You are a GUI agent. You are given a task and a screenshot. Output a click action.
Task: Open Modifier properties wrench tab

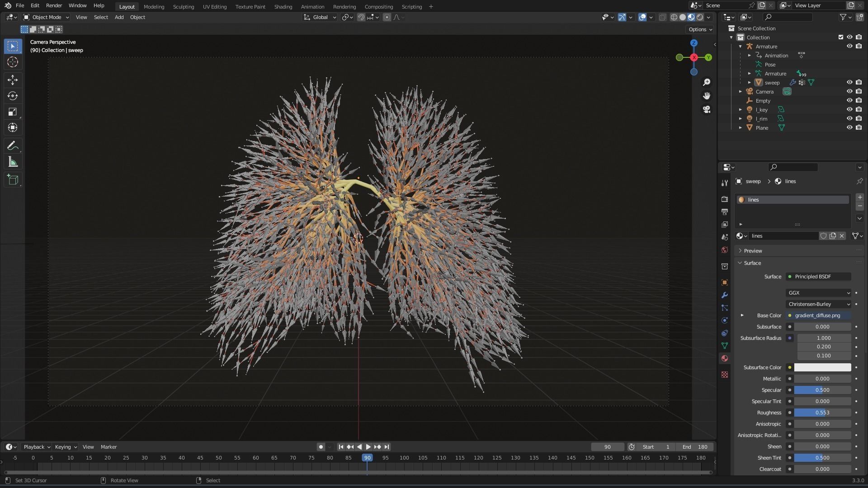pyautogui.click(x=725, y=295)
